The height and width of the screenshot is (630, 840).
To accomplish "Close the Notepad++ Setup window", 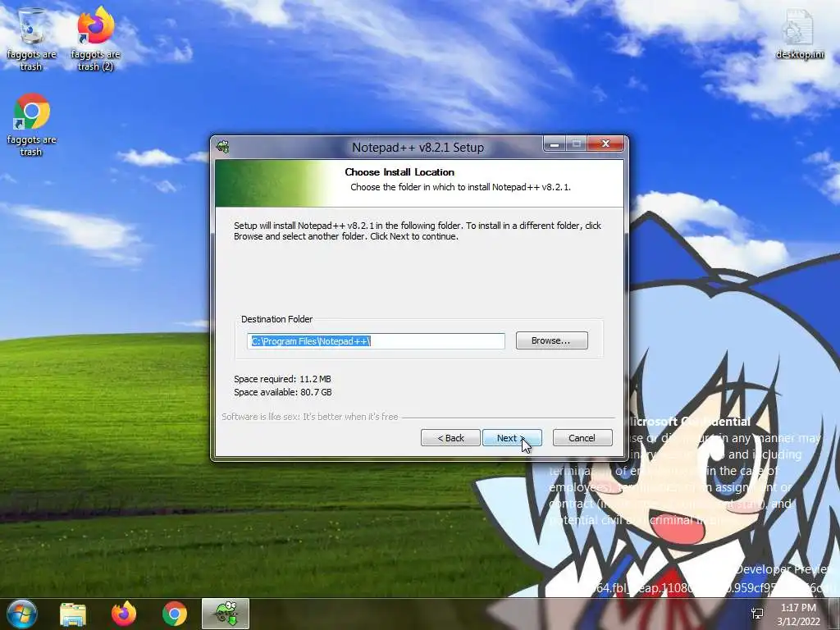I will tap(605, 144).
